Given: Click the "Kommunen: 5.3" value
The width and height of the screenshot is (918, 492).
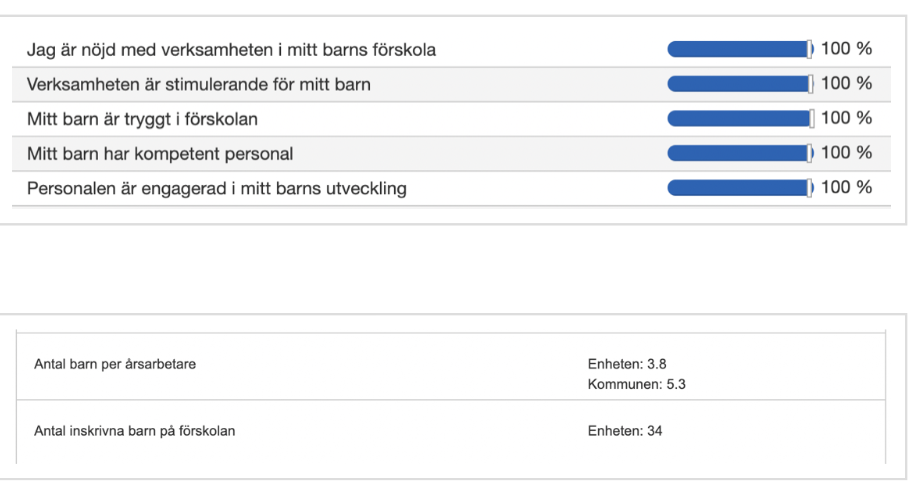Looking at the screenshot, I should (636, 384).
